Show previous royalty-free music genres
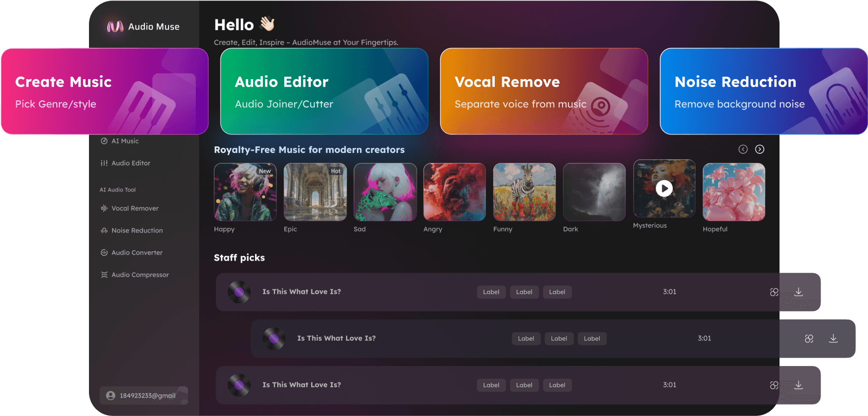Viewport: 868px width, 416px height. 743,149
